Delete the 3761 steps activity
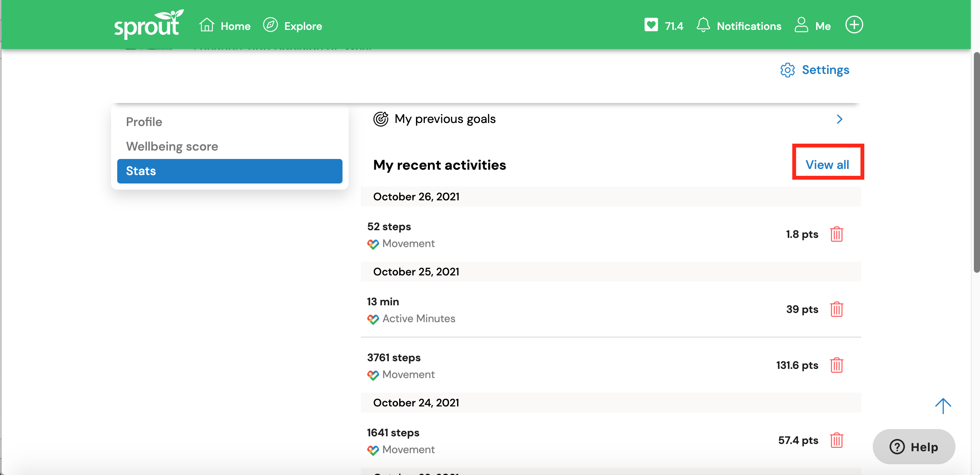This screenshot has width=980, height=475. coord(836,365)
